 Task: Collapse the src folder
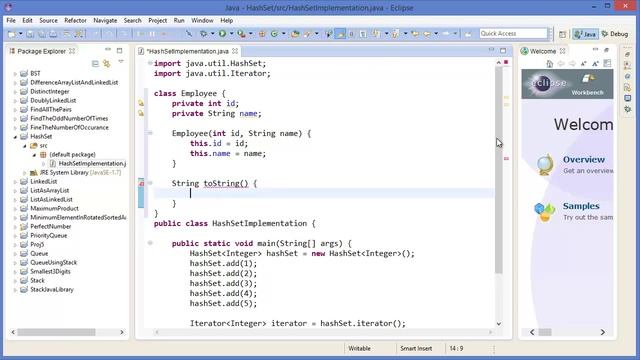(x=24, y=146)
